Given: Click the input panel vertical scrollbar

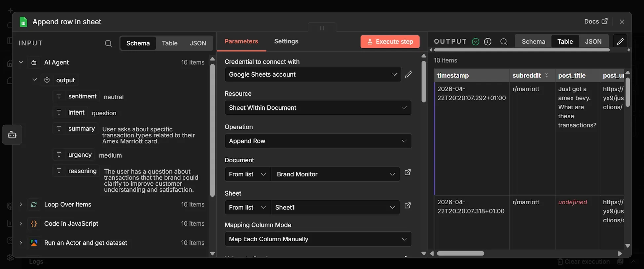Looking at the screenshot, I should (x=212, y=130).
